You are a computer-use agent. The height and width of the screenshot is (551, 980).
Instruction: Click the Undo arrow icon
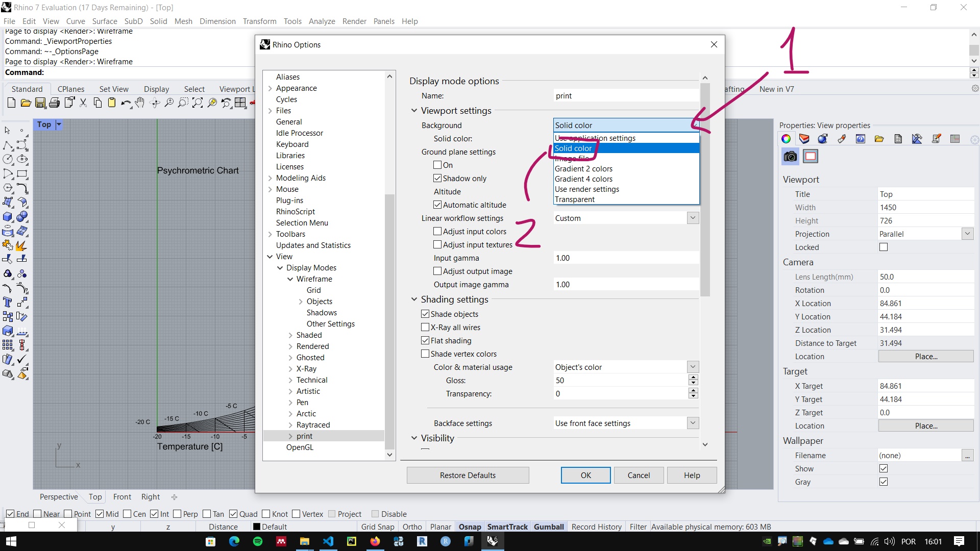click(x=126, y=103)
